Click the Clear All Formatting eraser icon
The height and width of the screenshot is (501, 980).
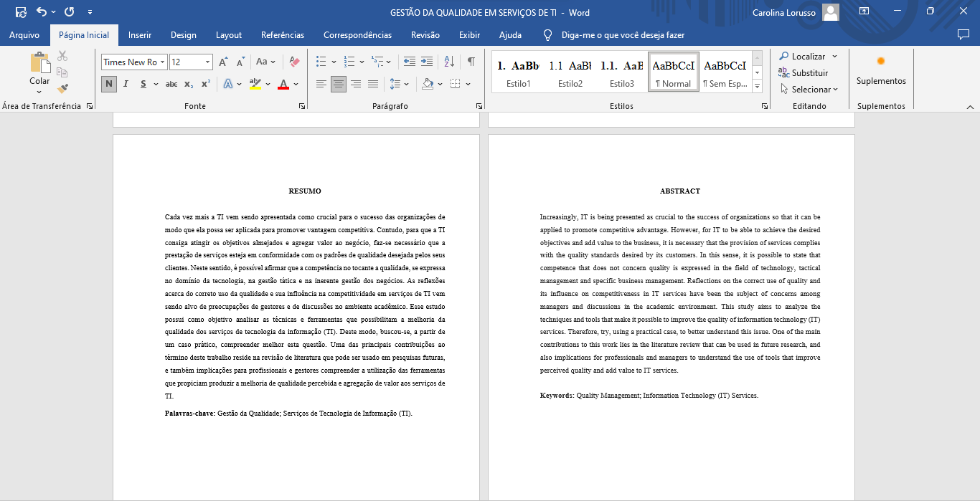[294, 62]
